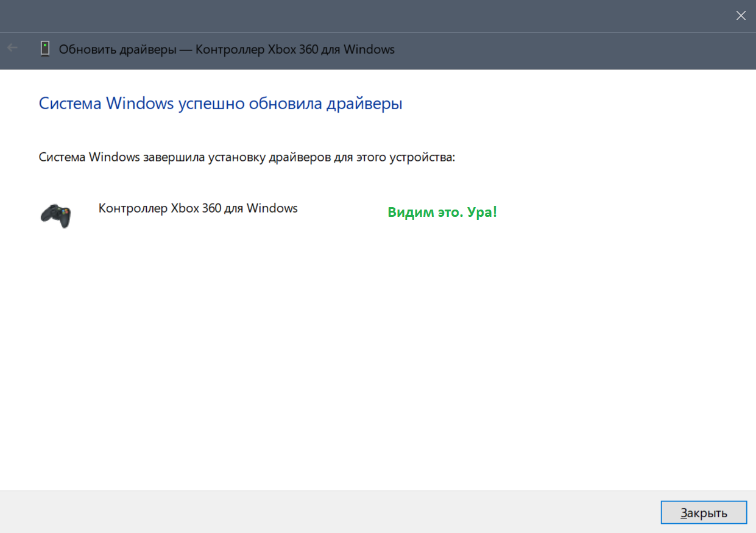The width and height of the screenshot is (756, 533).
Task: Click the Xbox 360 gamepad icon
Action: coord(55,215)
